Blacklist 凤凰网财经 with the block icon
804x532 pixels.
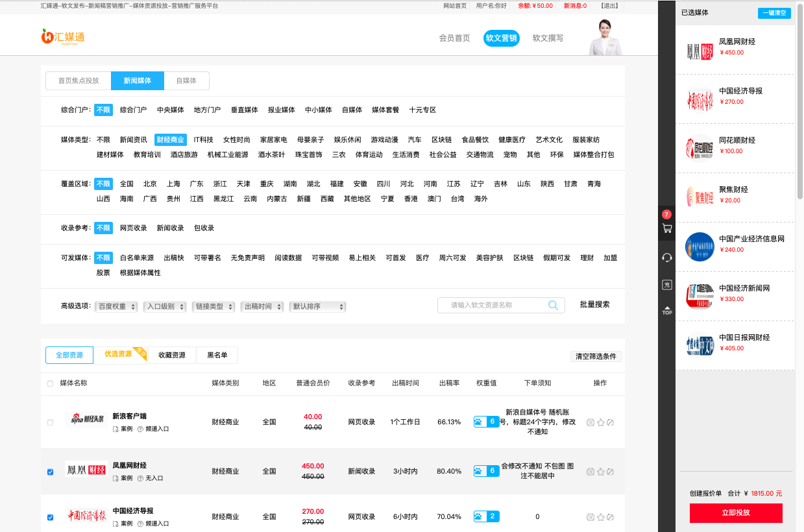tap(610, 472)
